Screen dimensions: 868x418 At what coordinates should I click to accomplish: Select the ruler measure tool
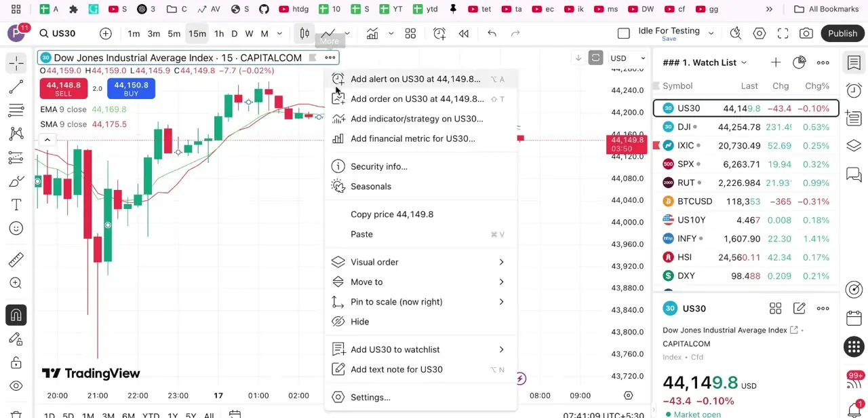[16, 260]
